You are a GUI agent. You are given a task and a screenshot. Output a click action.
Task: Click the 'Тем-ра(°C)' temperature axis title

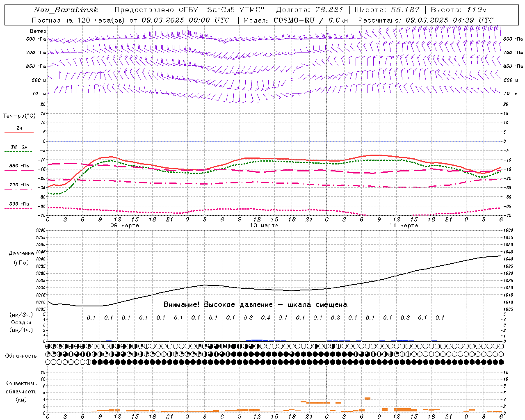(19, 116)
